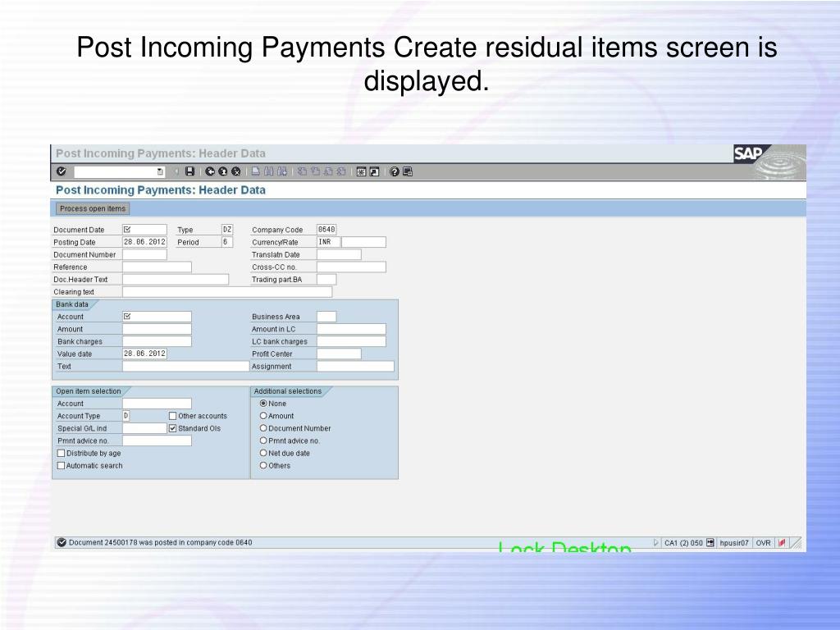Select the Net due date radio button
Screen dimensions: 840x630
263,453
